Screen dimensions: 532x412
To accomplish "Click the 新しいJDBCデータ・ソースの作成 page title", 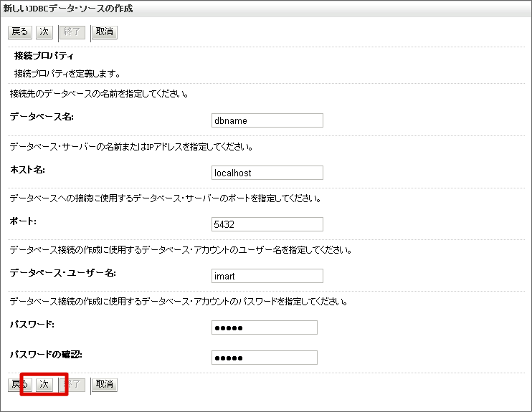I will (67, 9).
